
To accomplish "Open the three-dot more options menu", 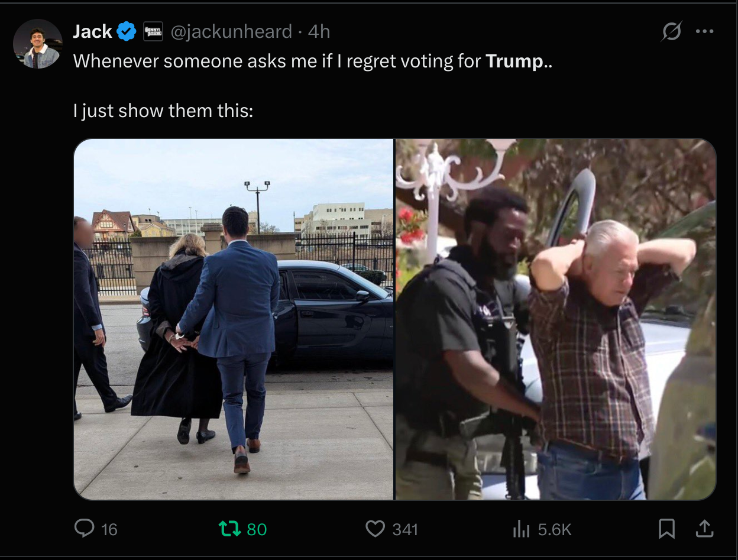I will (704, 31).
